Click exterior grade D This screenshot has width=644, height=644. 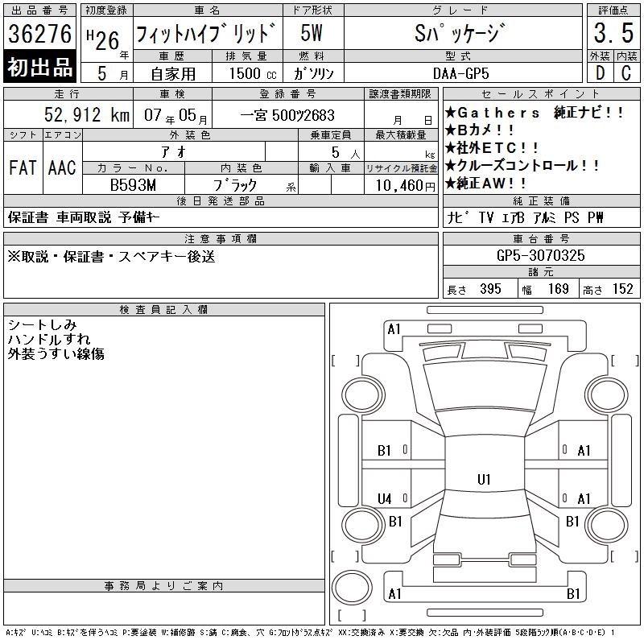[x=600, y=73]
